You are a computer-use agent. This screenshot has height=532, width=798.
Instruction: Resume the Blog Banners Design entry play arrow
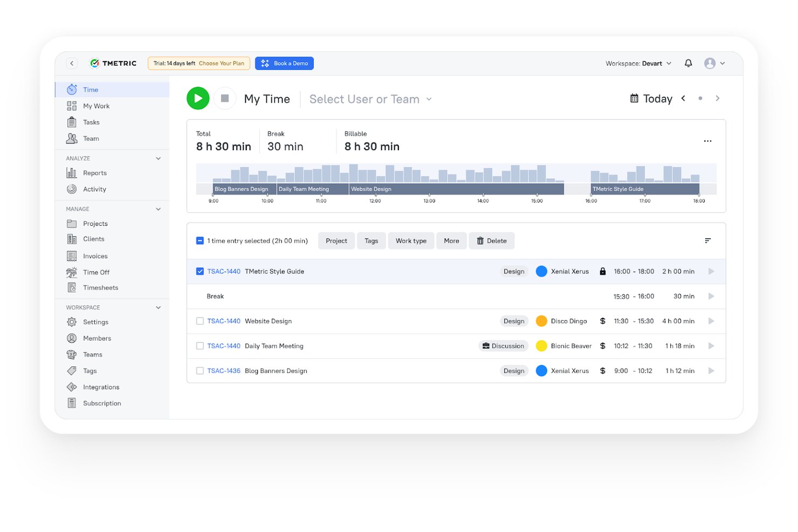(x=711, y=371)
